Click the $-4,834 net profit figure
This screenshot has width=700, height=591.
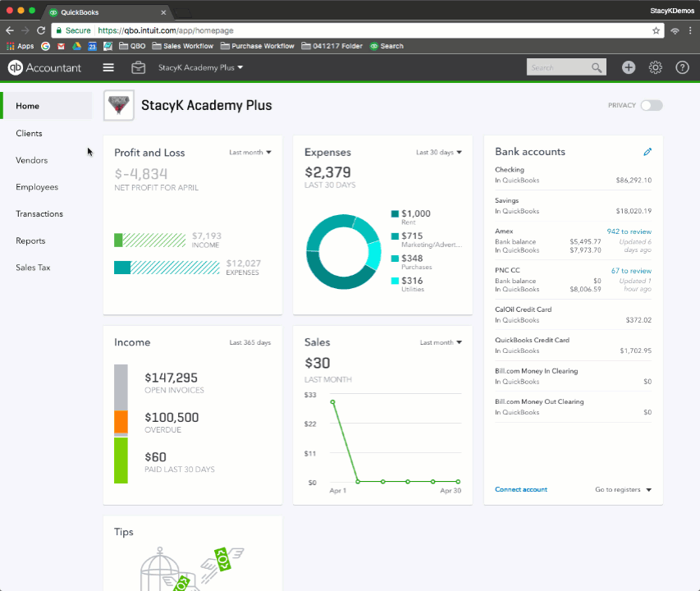coord(141,174)
